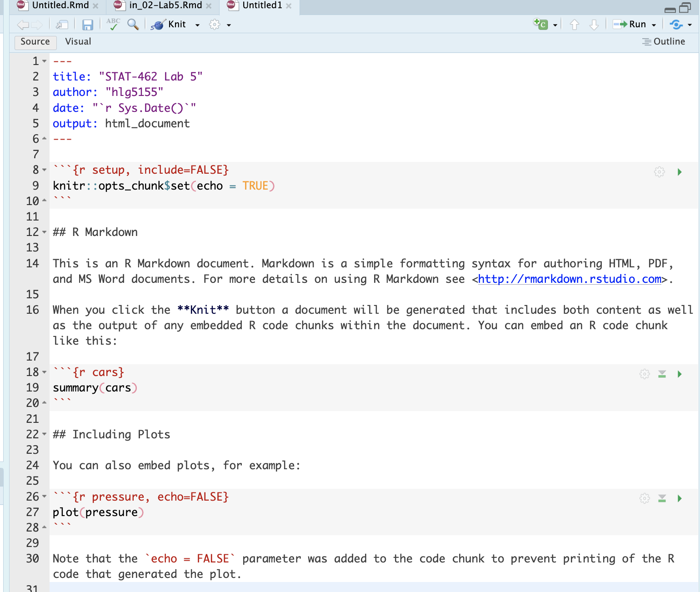Collapse the setup chunk fold at line 8

coord(45,170)
